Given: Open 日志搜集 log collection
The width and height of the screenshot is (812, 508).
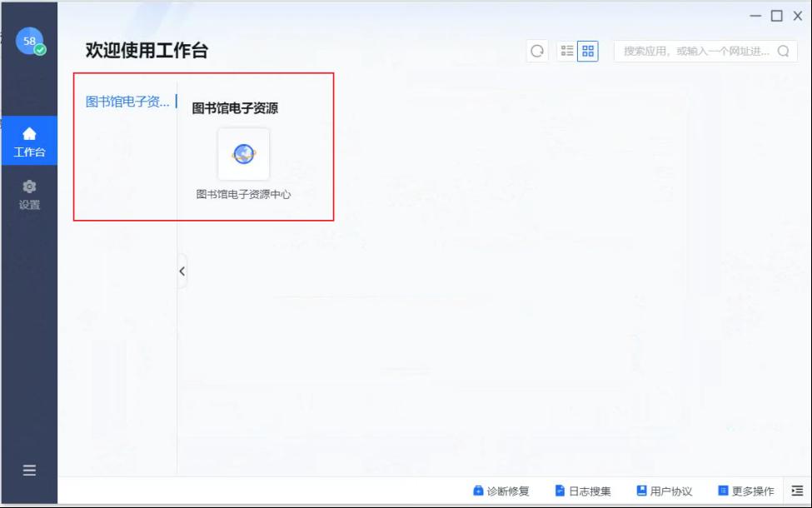Looking at the screenshot, I should (x=583, y=491).
